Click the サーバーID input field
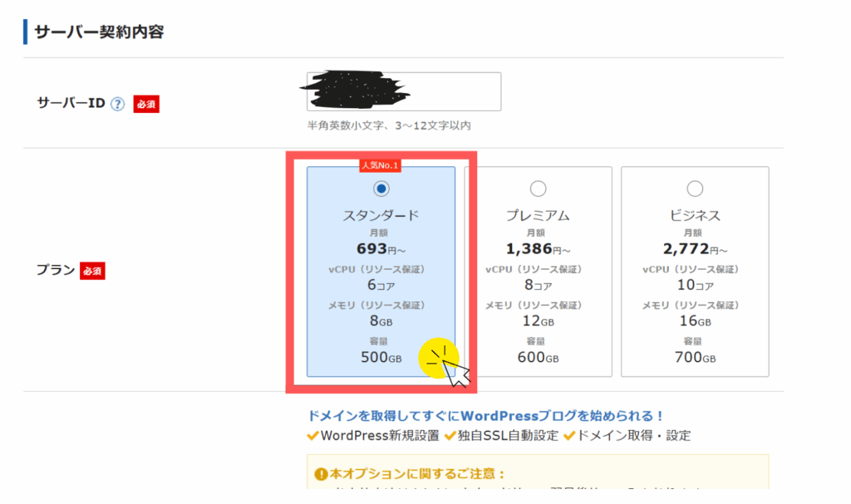Viewport: 851px width, 504px height. point(404,91)
